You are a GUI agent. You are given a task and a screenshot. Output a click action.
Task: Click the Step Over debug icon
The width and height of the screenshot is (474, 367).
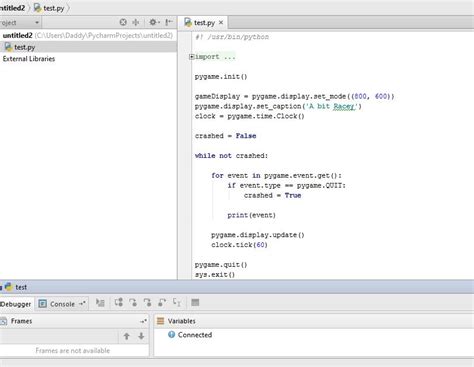(x=119, y=302)
